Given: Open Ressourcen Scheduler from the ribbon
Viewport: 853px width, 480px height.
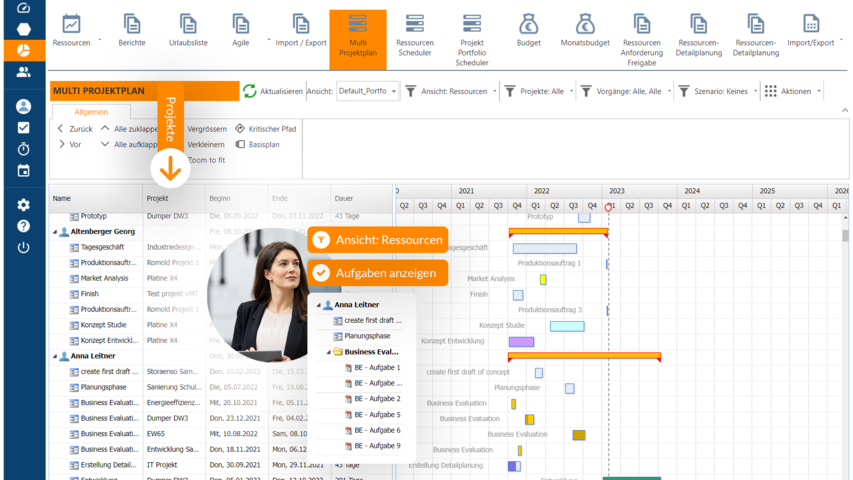Looking at the screenshot, I should point(414,23).
